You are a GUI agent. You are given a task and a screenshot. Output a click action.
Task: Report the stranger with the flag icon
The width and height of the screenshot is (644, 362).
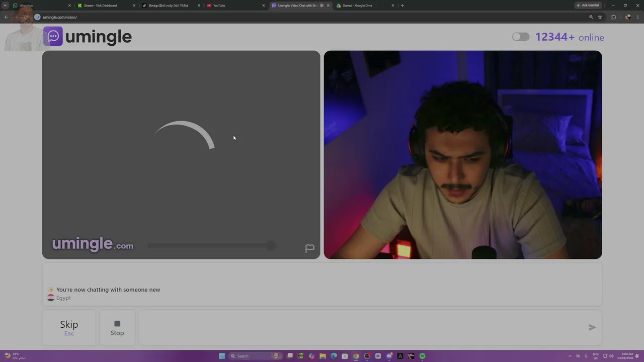click(x=310, y=248)
